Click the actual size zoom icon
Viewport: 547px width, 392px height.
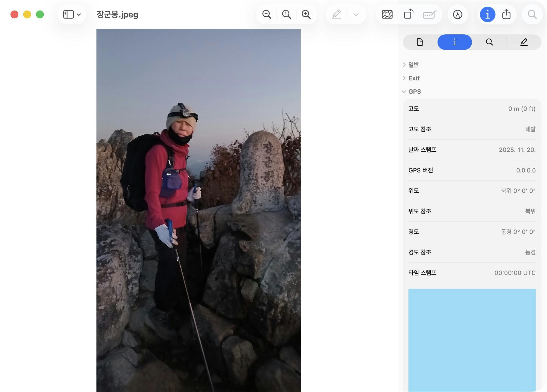coord(286,14)
